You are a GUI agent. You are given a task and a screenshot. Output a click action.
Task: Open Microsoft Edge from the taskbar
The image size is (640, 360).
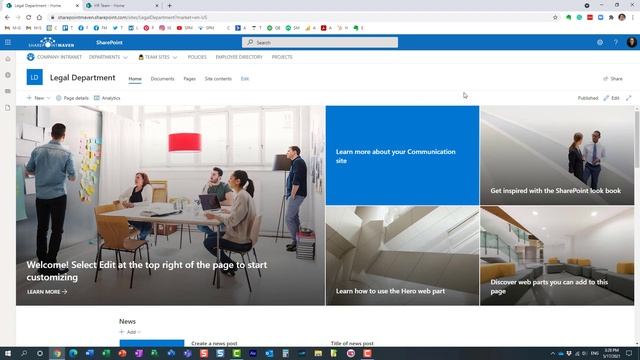click(73, 353)
